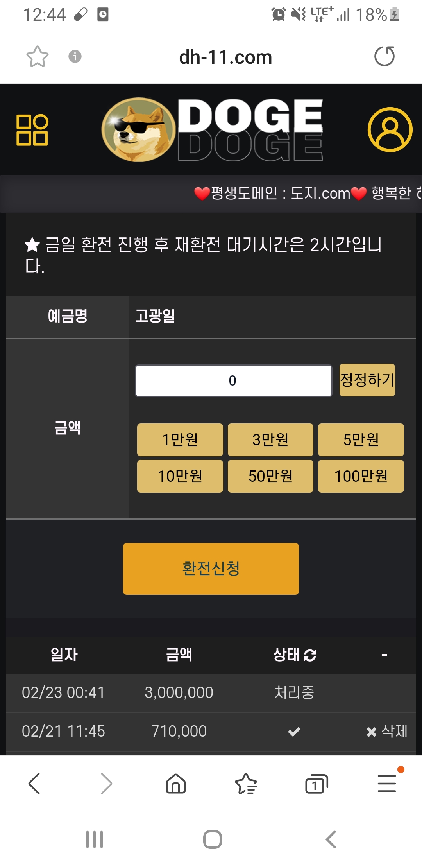Viewport: 422px width, 868px height.
Task: Add 1만원 to amount
Action: pyautogui.click(x=180, y=440)
